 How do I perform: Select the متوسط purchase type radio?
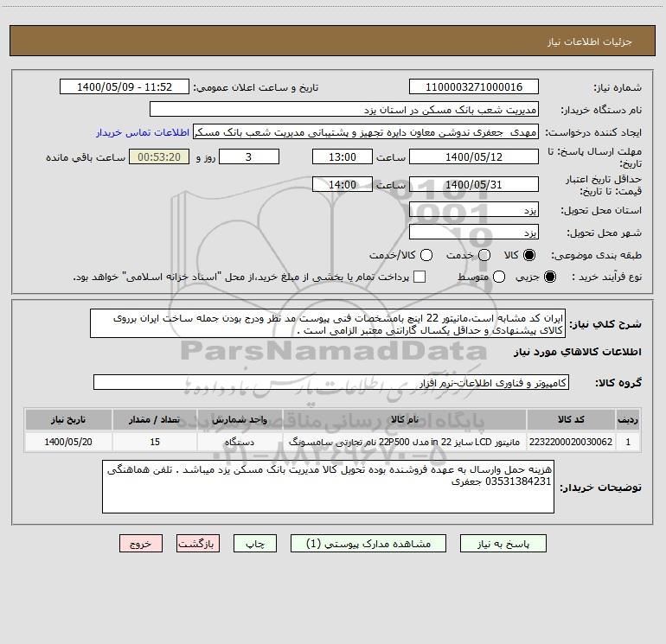coord(499,277)
